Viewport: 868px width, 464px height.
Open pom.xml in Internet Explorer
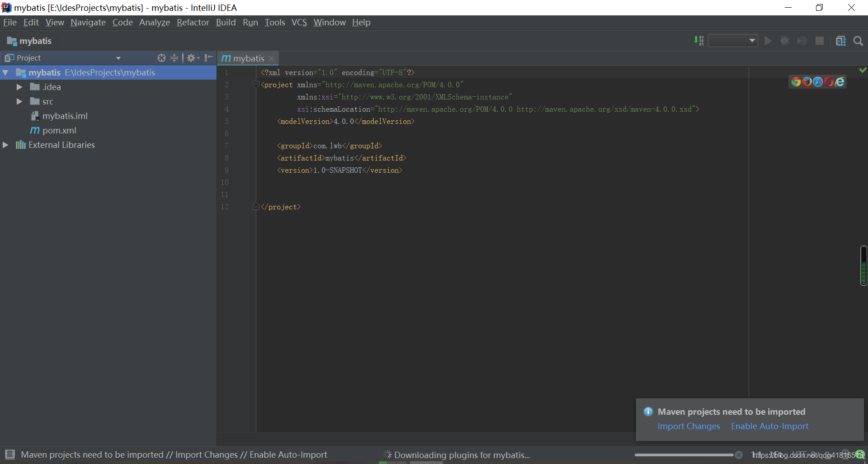click(x=840, y=81)
